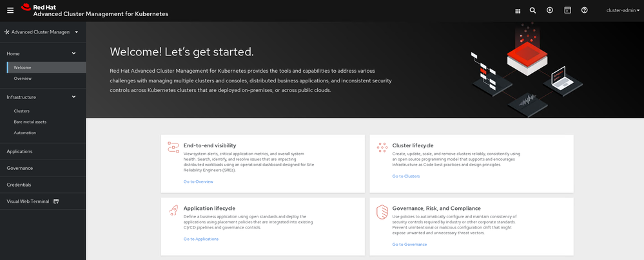Click the Governance, Risk, and Compliance heading
Viewport: 644px width, 260px height.
(x=436, y=209)
